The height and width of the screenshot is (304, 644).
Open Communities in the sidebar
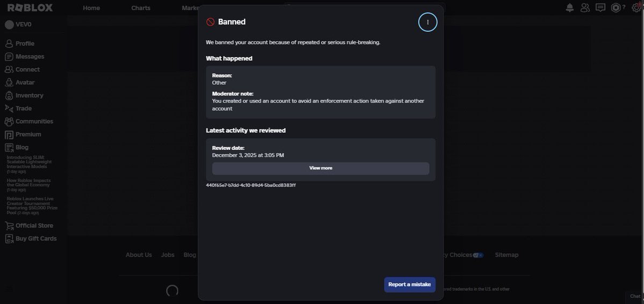(29, 121)
